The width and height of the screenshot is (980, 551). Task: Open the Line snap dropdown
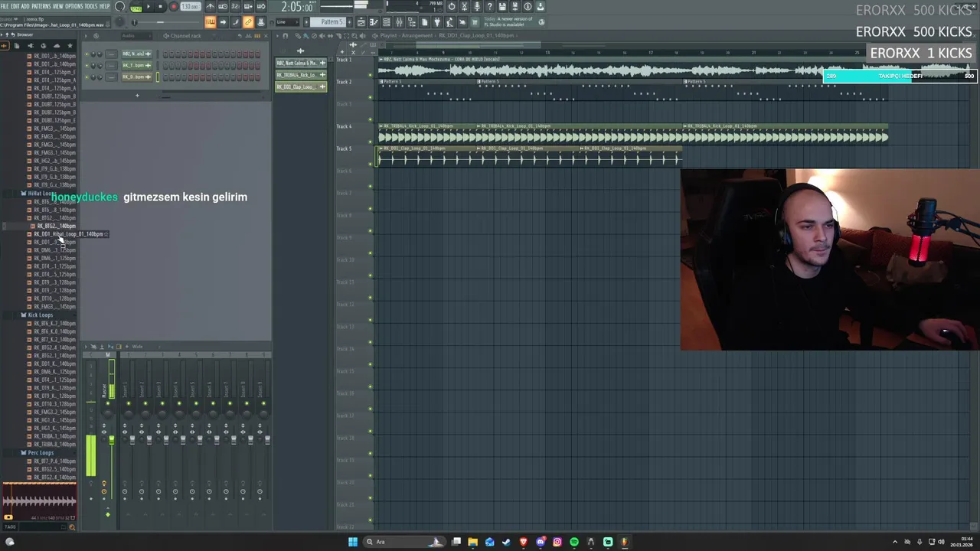pyautogui.click(x=287, y=21)
